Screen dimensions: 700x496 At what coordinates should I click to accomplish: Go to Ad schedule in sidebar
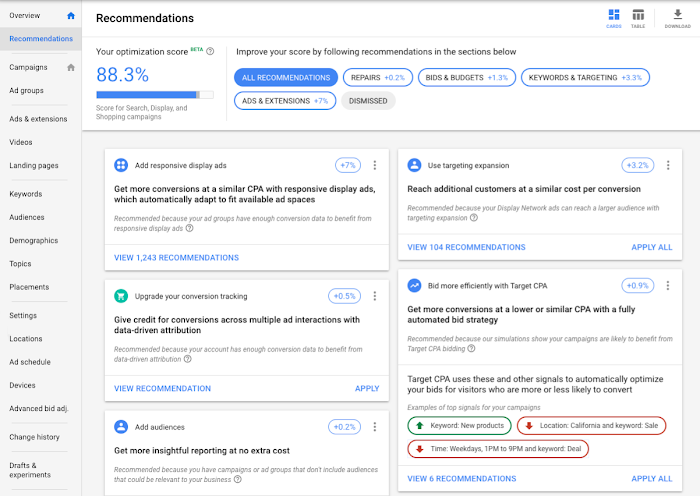pyautogui.click(x=30, y=362)
